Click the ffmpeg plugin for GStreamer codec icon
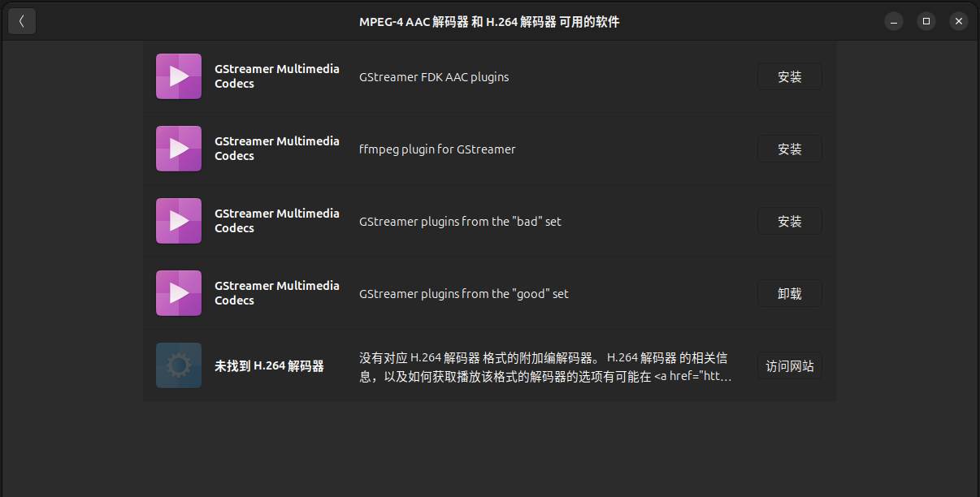 pyautogui.click(x=179, y=149)
